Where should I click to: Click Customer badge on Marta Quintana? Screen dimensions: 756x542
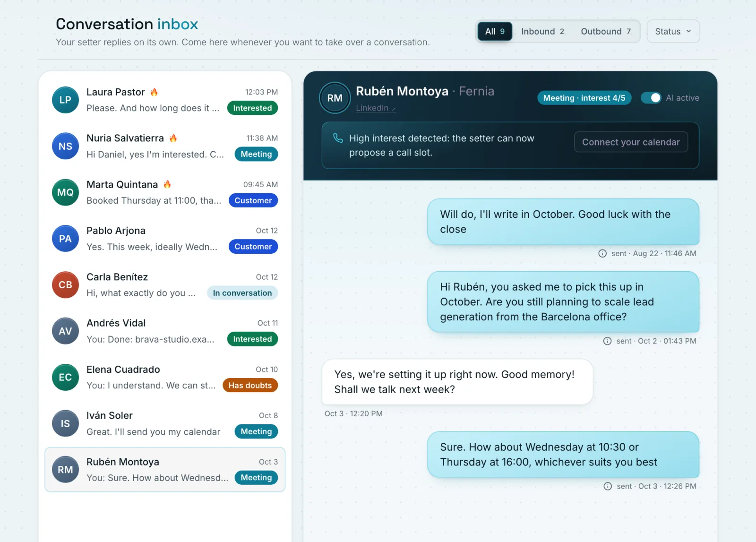[x=253, y=200]
